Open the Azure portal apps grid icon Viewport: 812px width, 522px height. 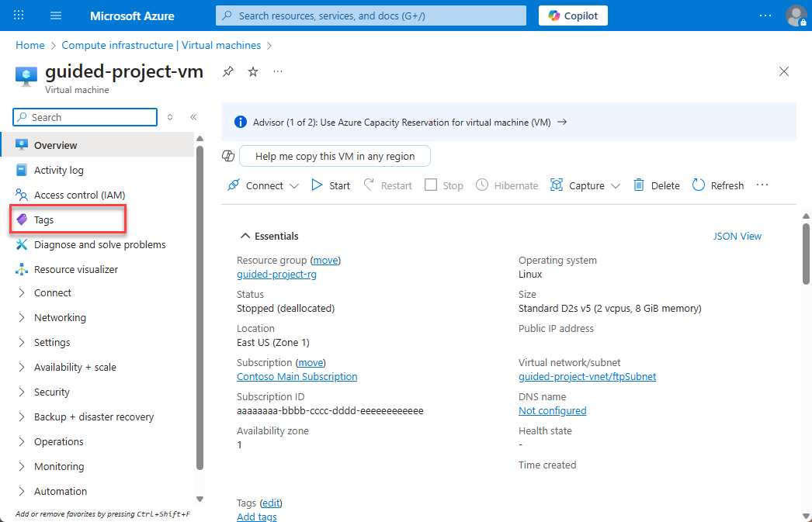click(19, 16)
